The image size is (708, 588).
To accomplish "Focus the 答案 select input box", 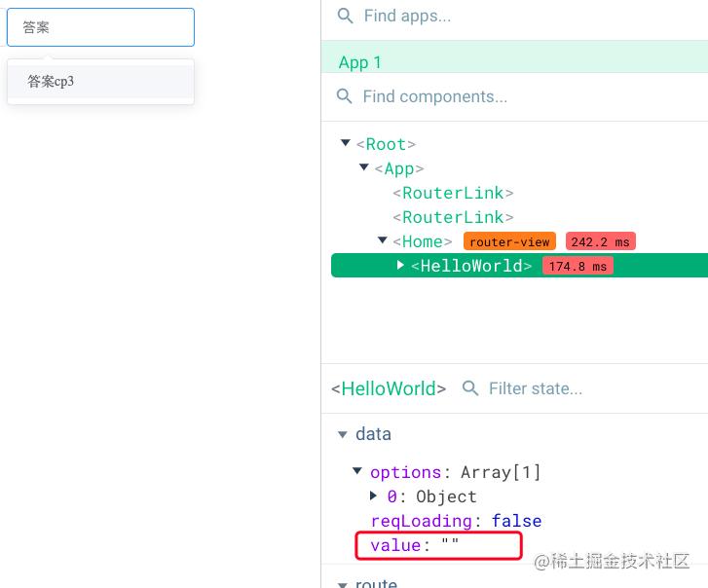I will coord(100,27).
